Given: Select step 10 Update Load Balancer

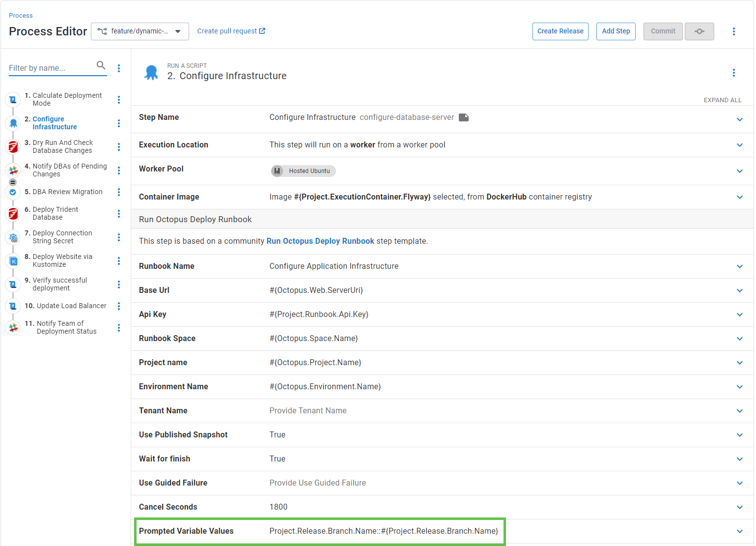Looking at the screenshot, I should [x=71, y=306].
